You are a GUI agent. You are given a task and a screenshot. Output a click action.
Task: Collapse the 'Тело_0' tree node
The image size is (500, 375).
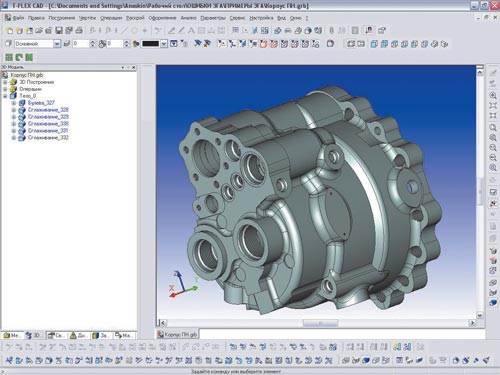pos(5,96)
